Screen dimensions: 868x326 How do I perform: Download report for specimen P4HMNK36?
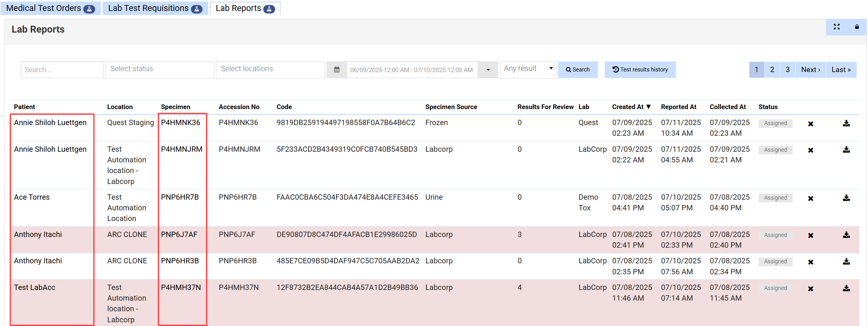(846, 124)
